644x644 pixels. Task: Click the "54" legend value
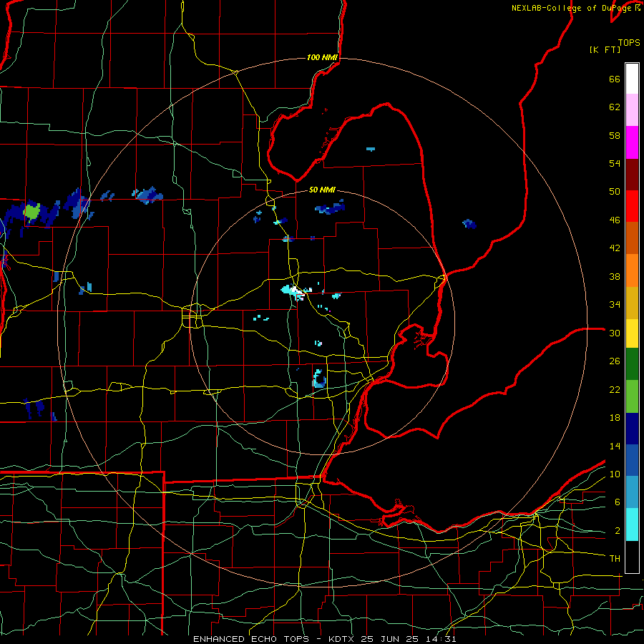coord(615,163)
